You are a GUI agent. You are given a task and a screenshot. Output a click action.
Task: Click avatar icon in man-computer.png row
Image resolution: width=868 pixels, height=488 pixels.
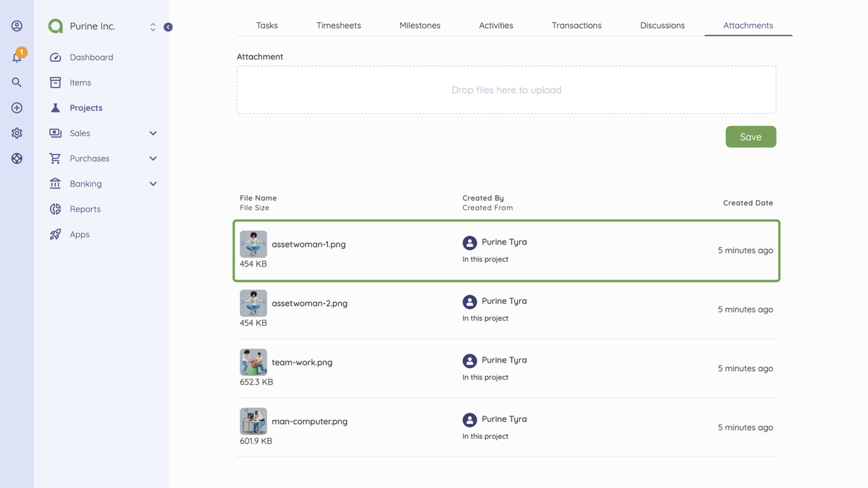click(x=470, y=420)
